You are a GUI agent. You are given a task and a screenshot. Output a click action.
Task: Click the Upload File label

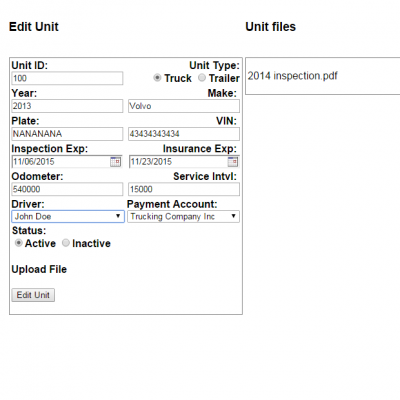click(x=39, y=269)
